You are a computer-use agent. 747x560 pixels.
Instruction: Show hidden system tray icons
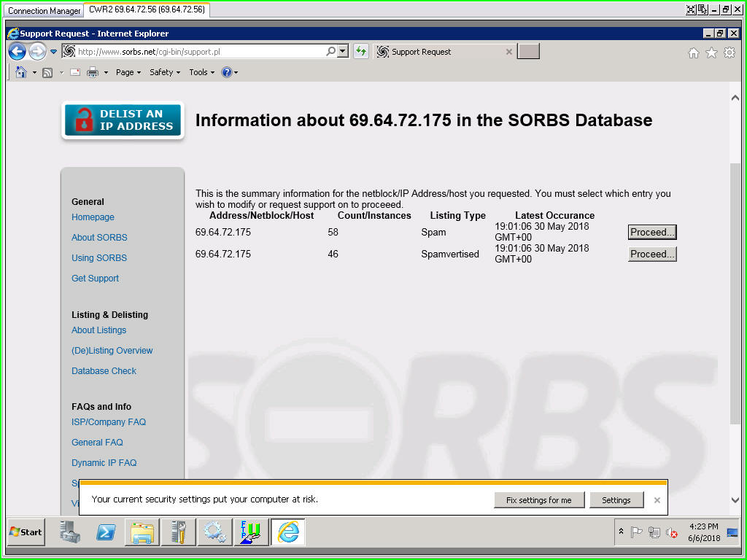[622, 531]
